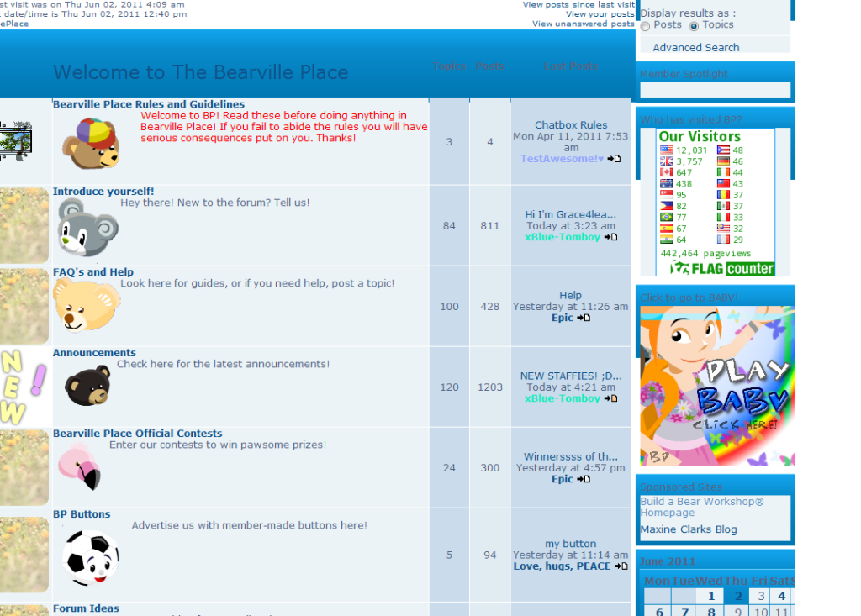Open the Help last post topic
The image size is (861, 616).
point(571,295)
